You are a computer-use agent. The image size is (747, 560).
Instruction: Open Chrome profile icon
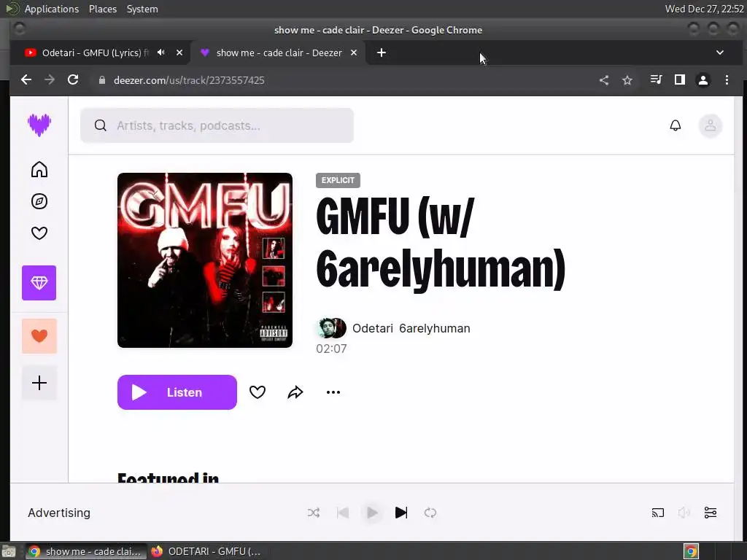703,79
